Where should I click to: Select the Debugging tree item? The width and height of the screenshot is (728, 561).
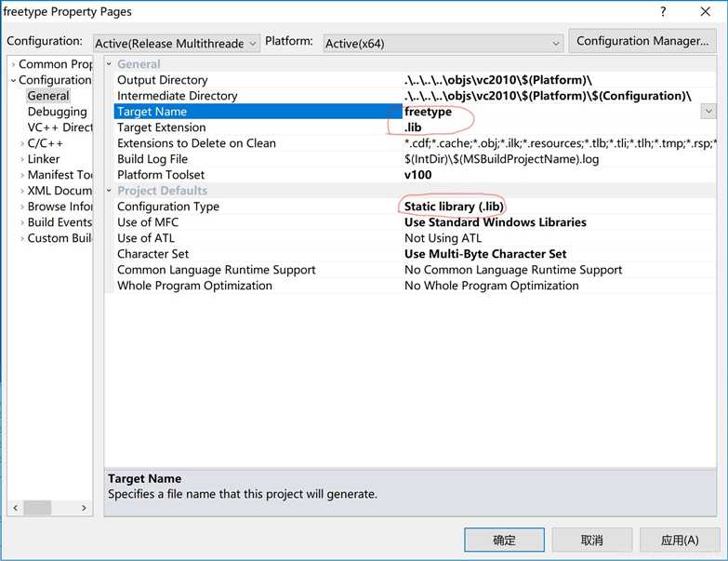tap(57, 112)
